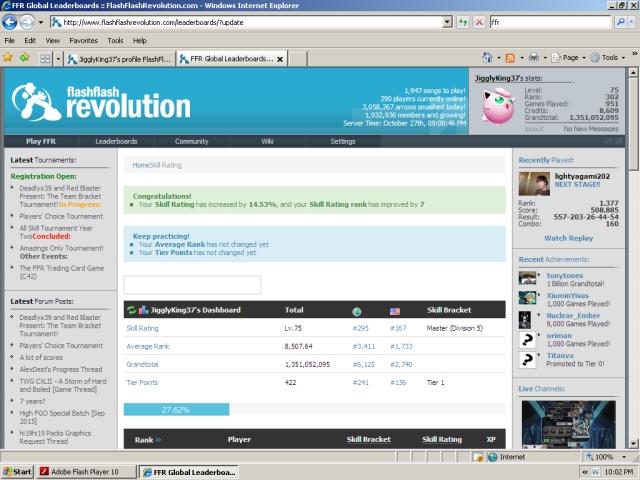The height and width of the screenshot is (480, 640).
Task: Open the Quick Tabs grid icon
Action: [45, 59]
